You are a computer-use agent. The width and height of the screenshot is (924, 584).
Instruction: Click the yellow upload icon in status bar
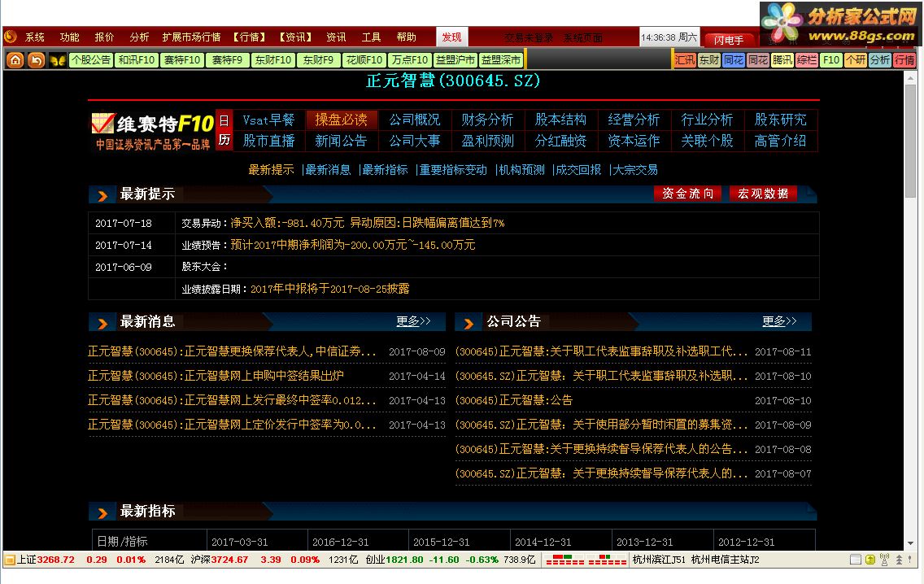tap(870, 560)
